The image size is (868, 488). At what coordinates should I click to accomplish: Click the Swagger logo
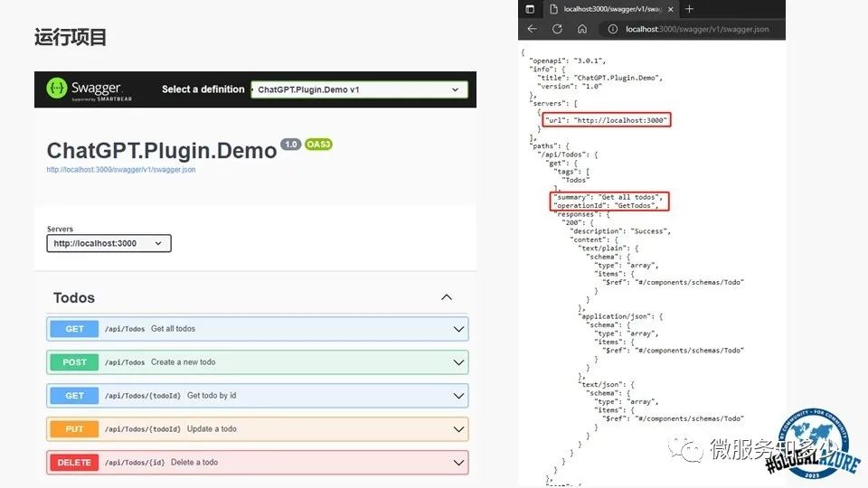tap(90, 89)
